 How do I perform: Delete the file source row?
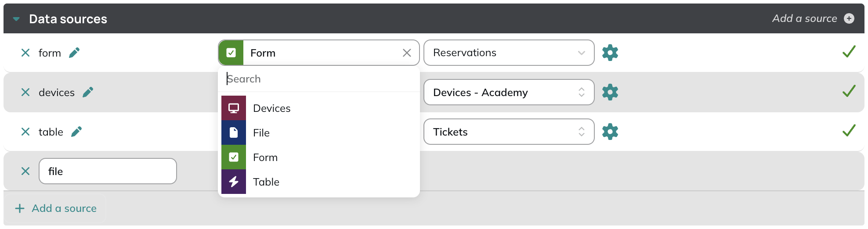click(25, 171)
